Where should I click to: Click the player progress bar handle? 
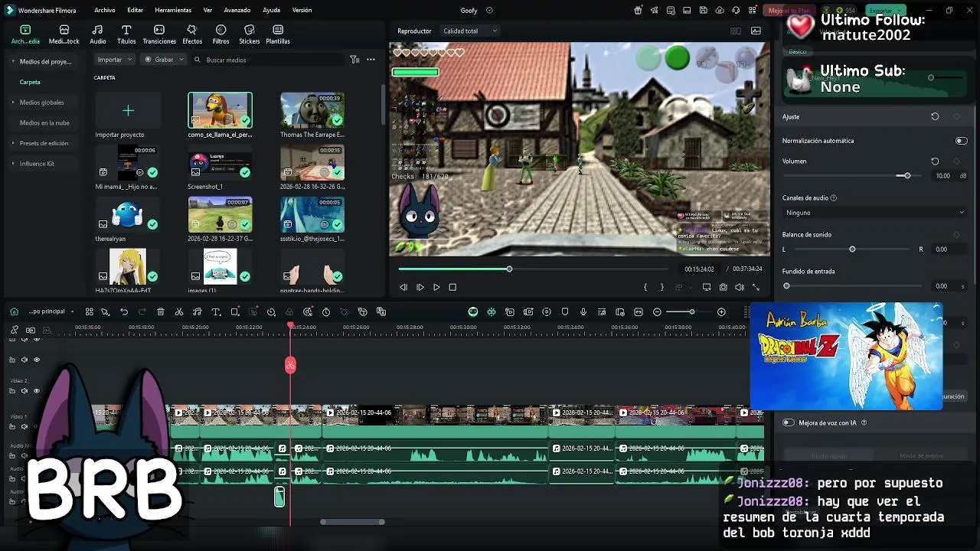point(509,269)
